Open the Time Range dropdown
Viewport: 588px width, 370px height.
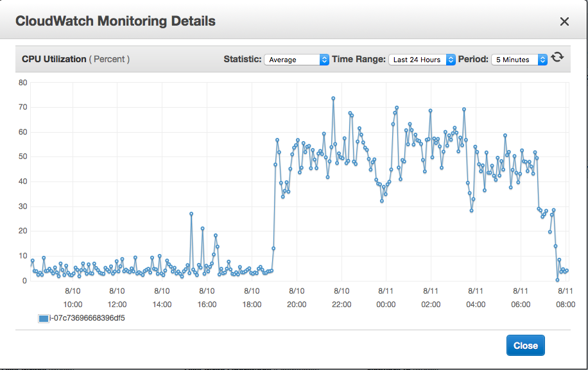422,60
